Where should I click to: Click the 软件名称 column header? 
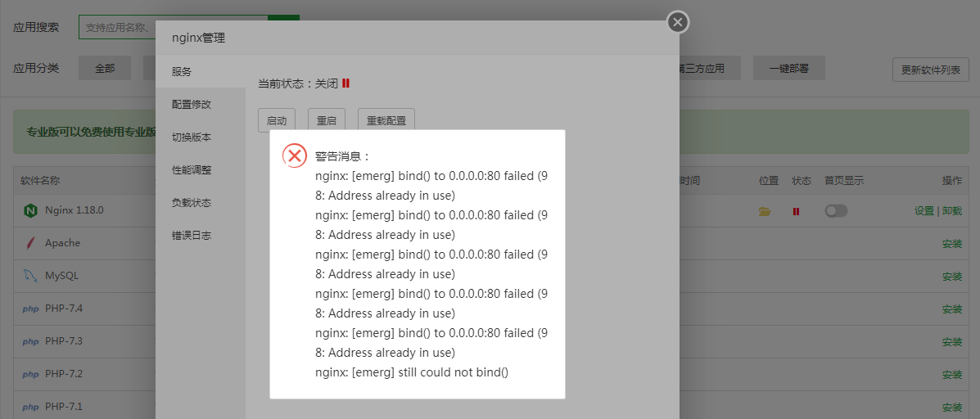41,181
